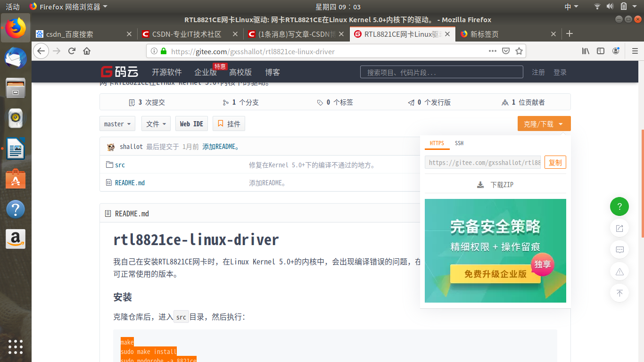Viewport: 644px width, 362px height.
Task: Show the Firefox sidebar icon
Action: click(601, 51)
